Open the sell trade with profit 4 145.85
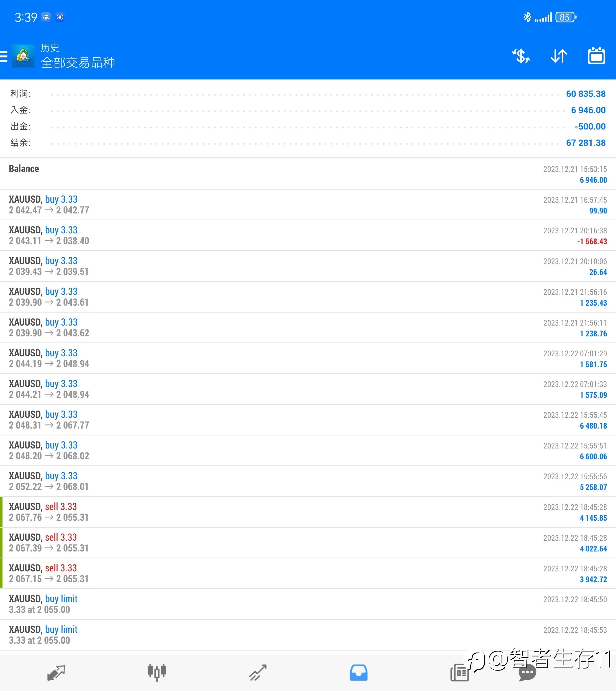This screenshot has width=616, height=691. [x=308, y=512]
